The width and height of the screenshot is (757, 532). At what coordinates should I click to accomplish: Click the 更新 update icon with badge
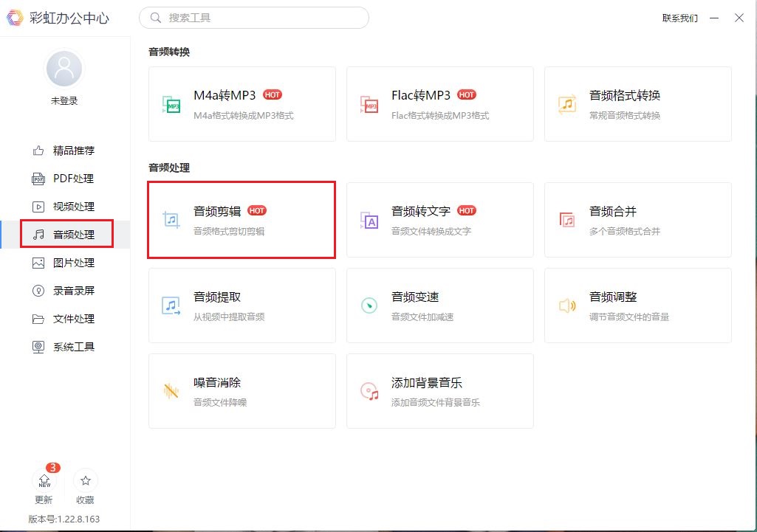[44, 486]
